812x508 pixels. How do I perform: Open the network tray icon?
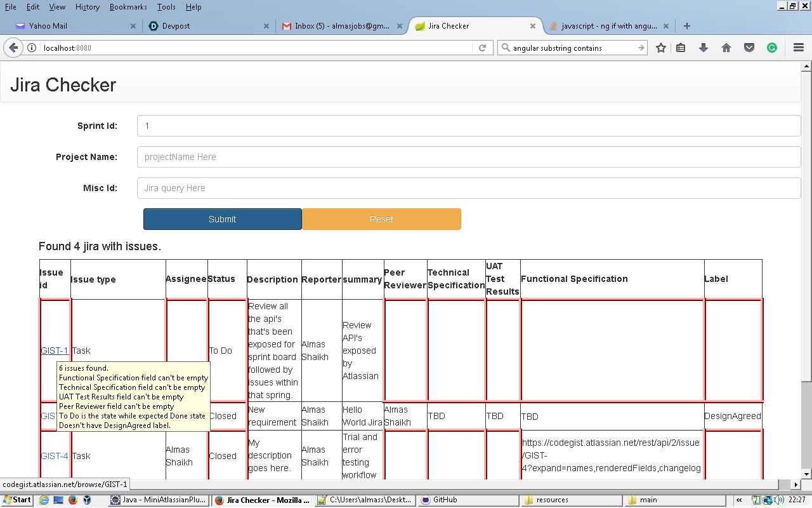coord(768,500)
